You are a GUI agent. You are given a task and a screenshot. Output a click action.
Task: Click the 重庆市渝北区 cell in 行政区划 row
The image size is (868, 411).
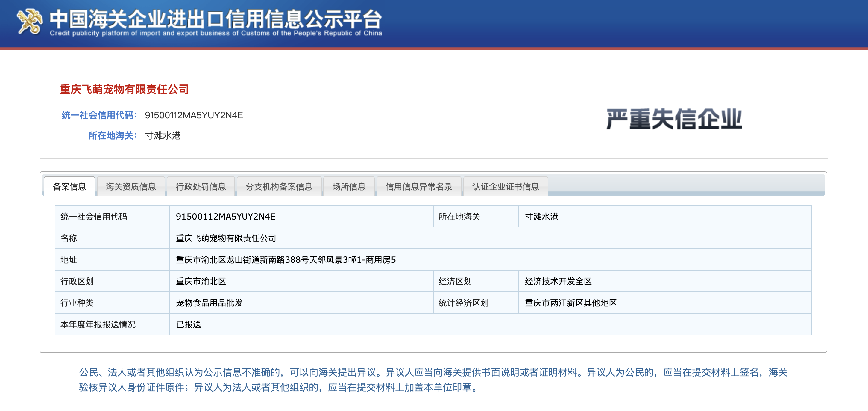click(x=301, y=281)
